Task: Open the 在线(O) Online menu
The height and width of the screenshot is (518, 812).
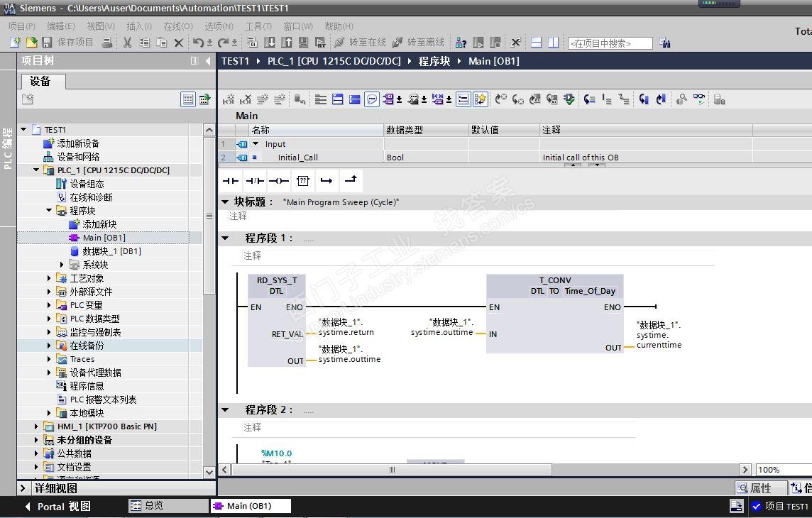Action: pyautogui.click(x=178, y=26)
